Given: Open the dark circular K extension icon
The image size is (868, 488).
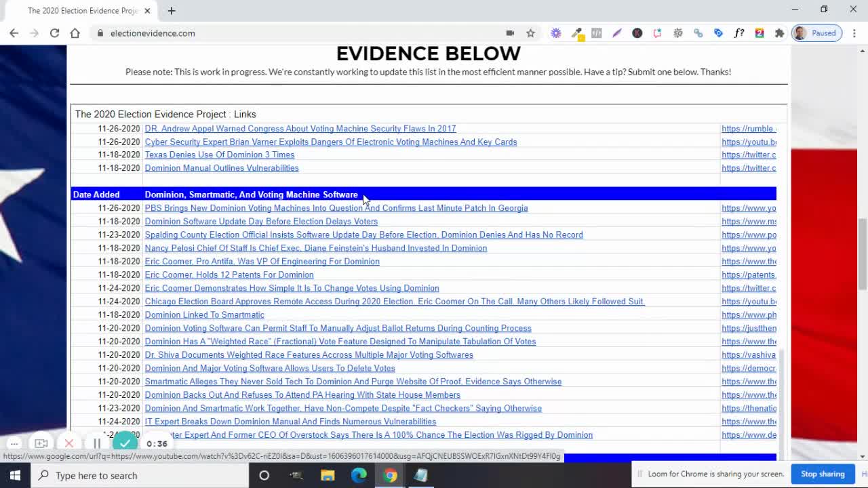Looking at the screenshot, I should 637,33.
